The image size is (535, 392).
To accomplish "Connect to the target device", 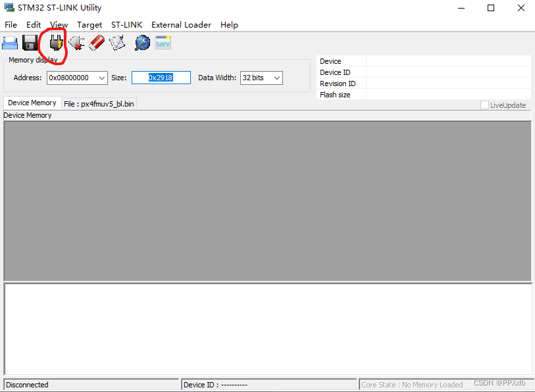I will pos(55,42).
